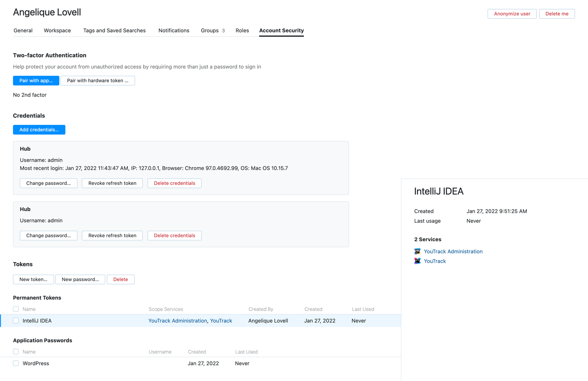The image size is (588, 381).
Task: Delete credentials for Hub without login info
Action: click(x=175, y=236)
